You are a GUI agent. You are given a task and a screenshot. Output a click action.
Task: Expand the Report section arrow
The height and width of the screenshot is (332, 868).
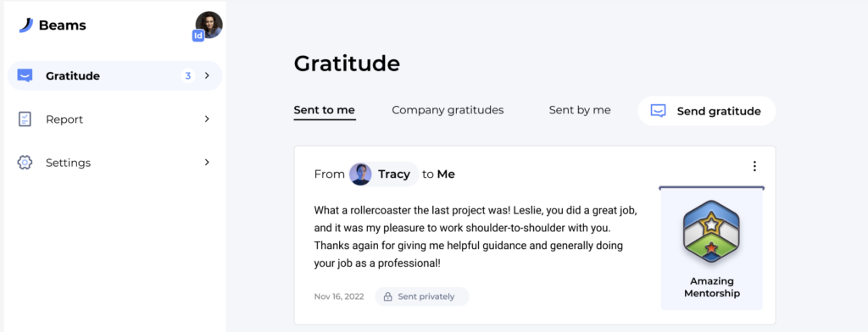tap(207, 119)
